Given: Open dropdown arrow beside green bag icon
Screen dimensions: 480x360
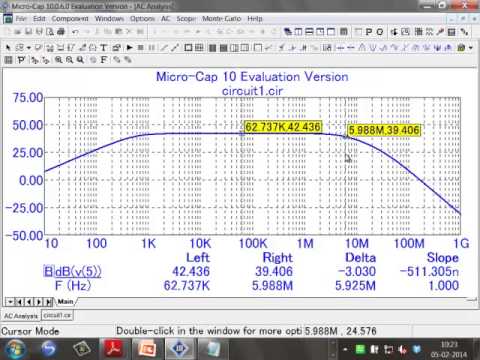Looking at the screenshot, I should click(471, 48).
